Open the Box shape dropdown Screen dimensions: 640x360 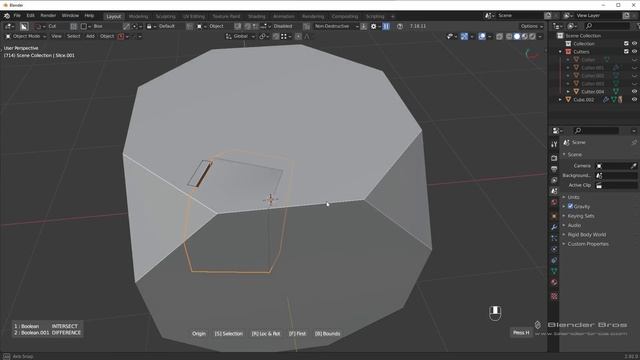[92, 26]
